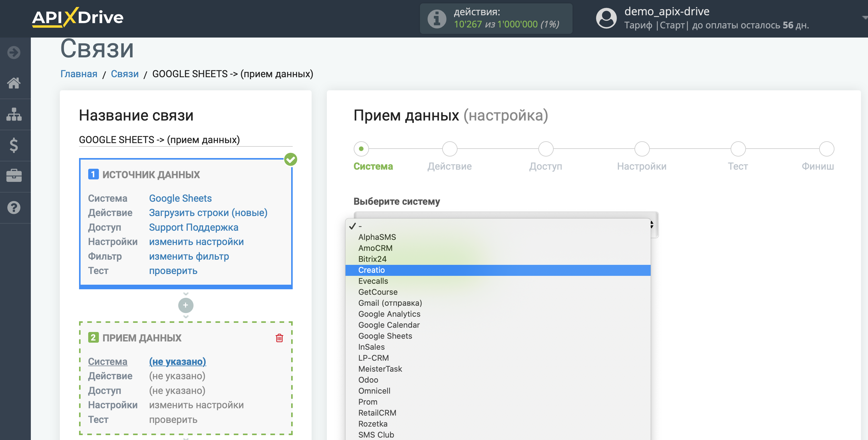Choose AlphaSMS from the system list
868x440 pixels.
498,237
